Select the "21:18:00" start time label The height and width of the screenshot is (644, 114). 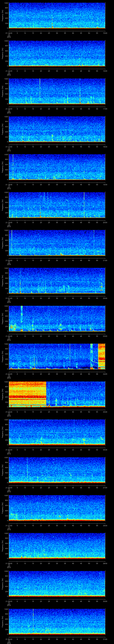[x=9, y=184]
